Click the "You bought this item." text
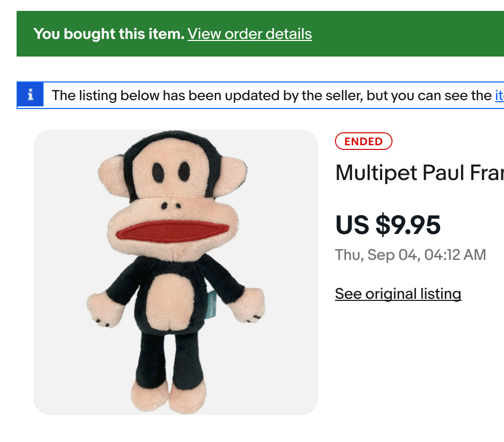The height and width of the screenshot is (442, 504). pyautogui.click(x=109, y=34)
